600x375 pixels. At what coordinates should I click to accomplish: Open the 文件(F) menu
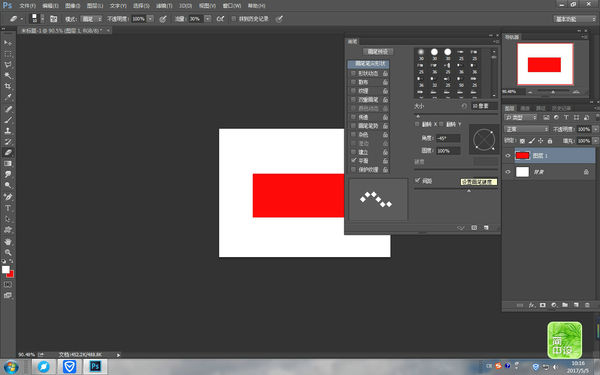27,6
